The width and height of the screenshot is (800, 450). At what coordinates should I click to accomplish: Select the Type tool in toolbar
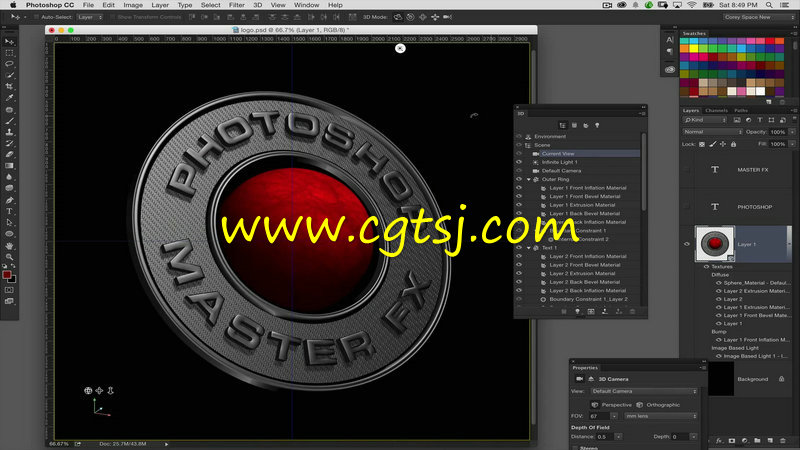coord(9,211)
